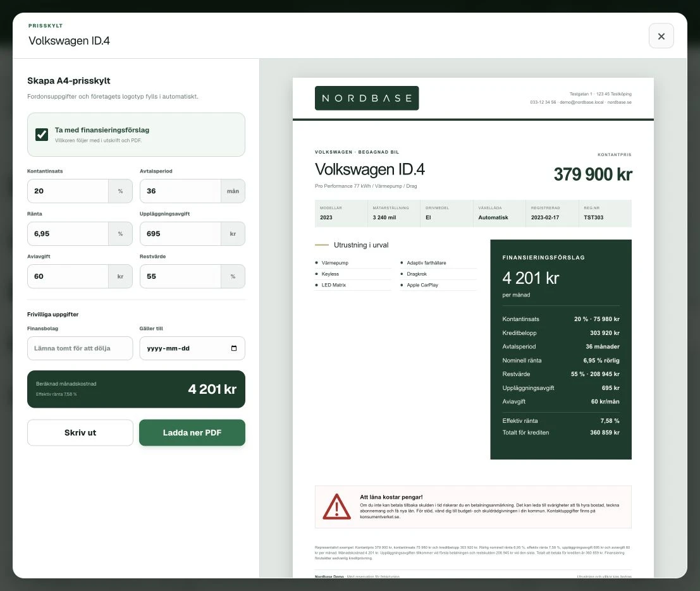The height and width of the screenshot is (591, 700).
Task: Click the 379 900 kr cash price
Action: (593, 174)
